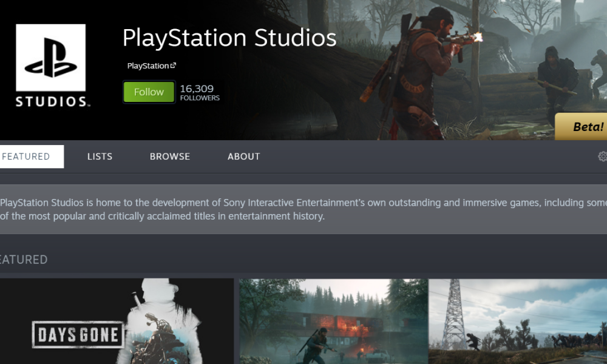
Task: Click the 16,309 followers count
Action: click(x=199, y=92)
